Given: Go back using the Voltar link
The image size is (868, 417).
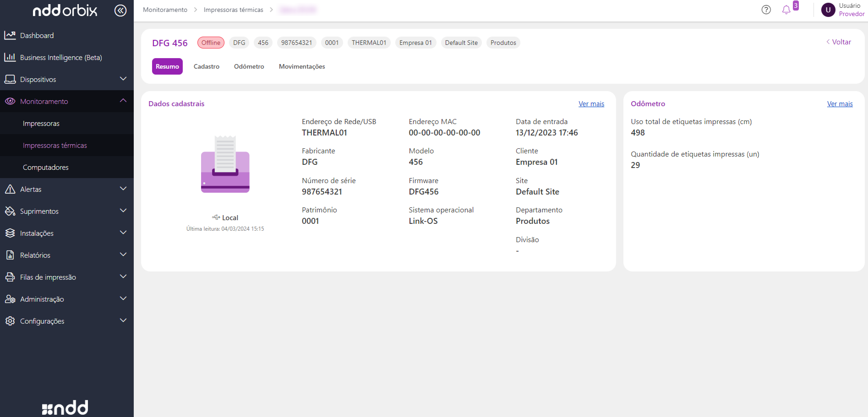Looking at the screenshot, I should pyautogui.click(x=838, y=42).
